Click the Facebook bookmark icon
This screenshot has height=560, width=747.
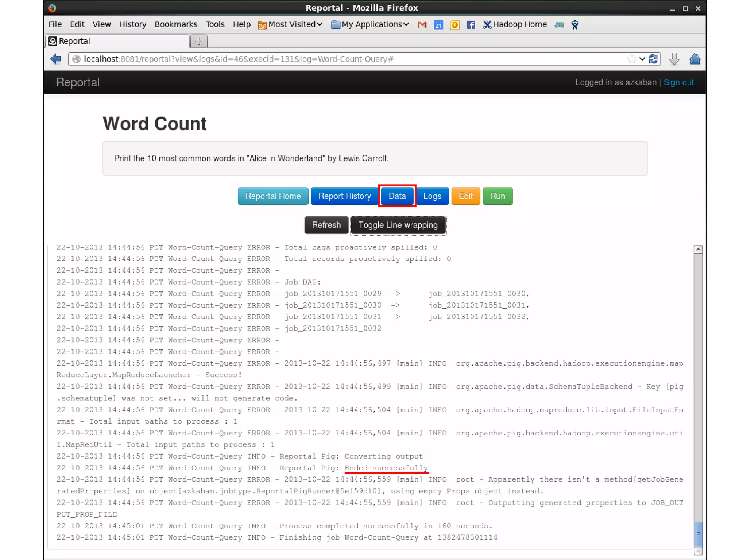coord(471,24)
